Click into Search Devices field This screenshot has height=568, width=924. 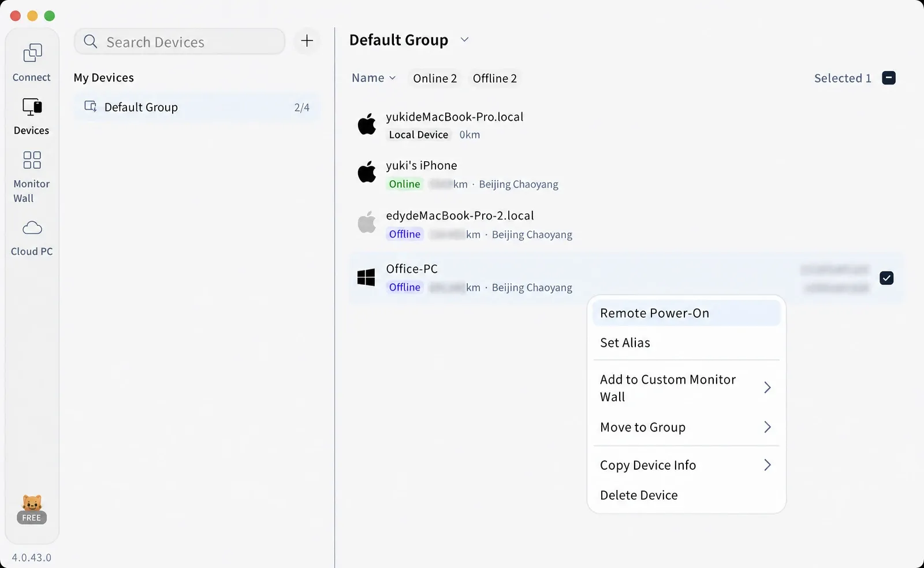coord(180,42)
